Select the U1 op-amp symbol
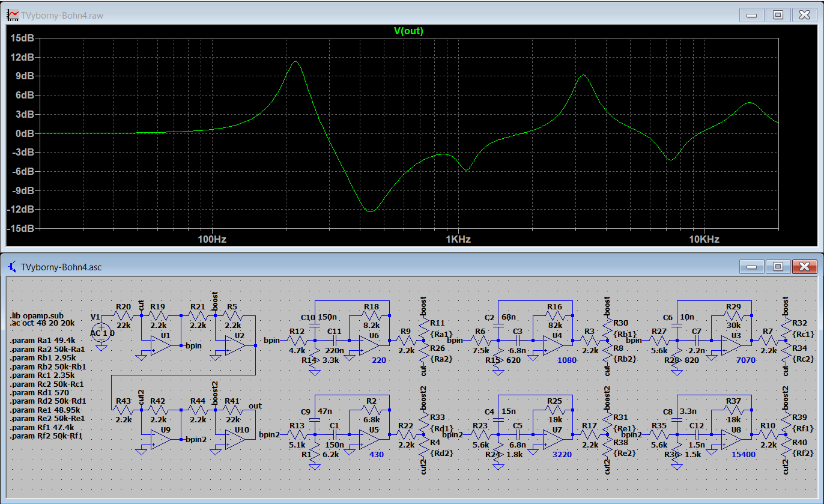Screen dimensions: 824x504 [162, 345]
